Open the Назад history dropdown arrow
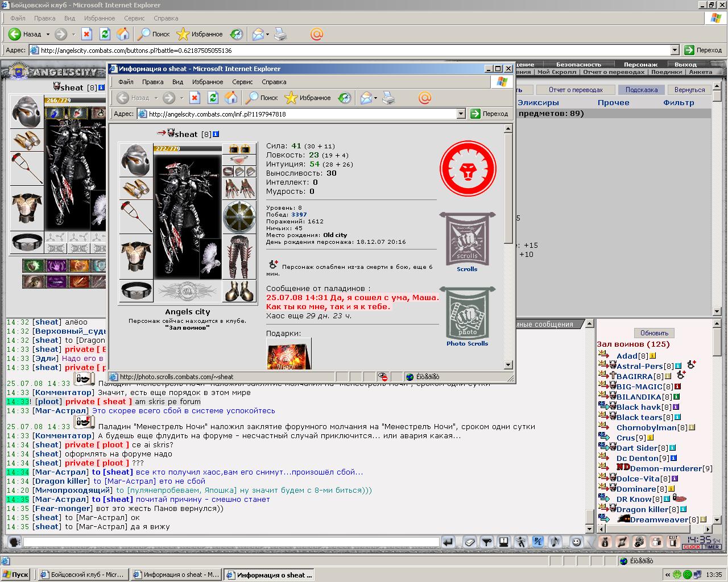The width and height of the screenshot is (728, 582). (x=48, y=34)
